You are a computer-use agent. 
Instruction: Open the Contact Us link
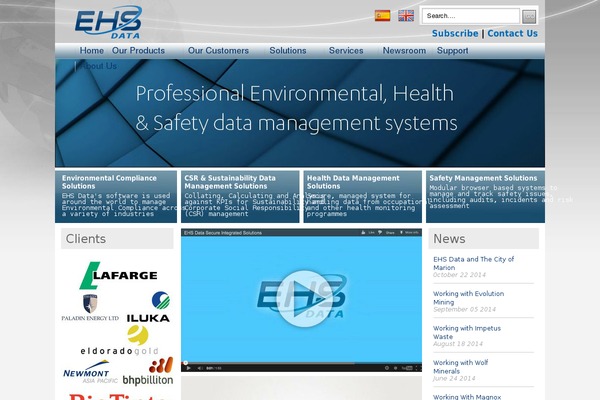(x=512, y=34)
